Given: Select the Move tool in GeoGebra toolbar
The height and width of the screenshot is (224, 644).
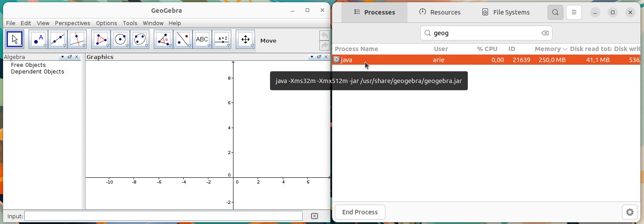Looking at the screenshot, I should tap(15, 39).
